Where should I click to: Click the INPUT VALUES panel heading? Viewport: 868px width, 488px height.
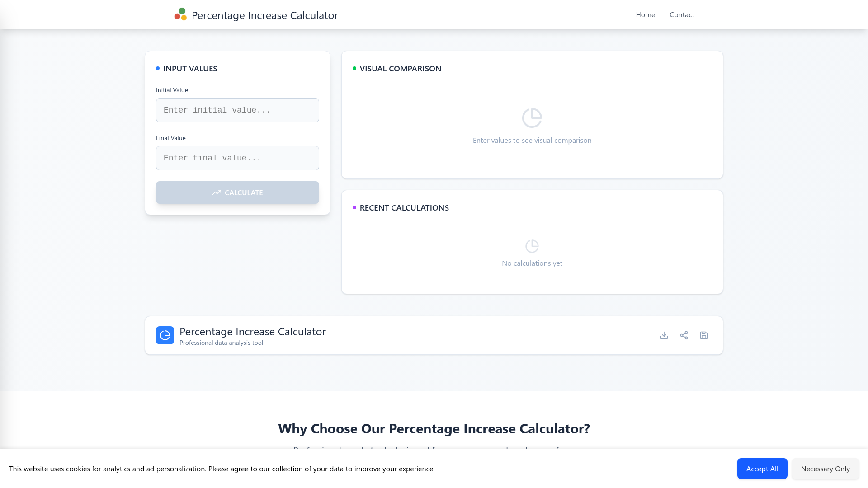190,68
